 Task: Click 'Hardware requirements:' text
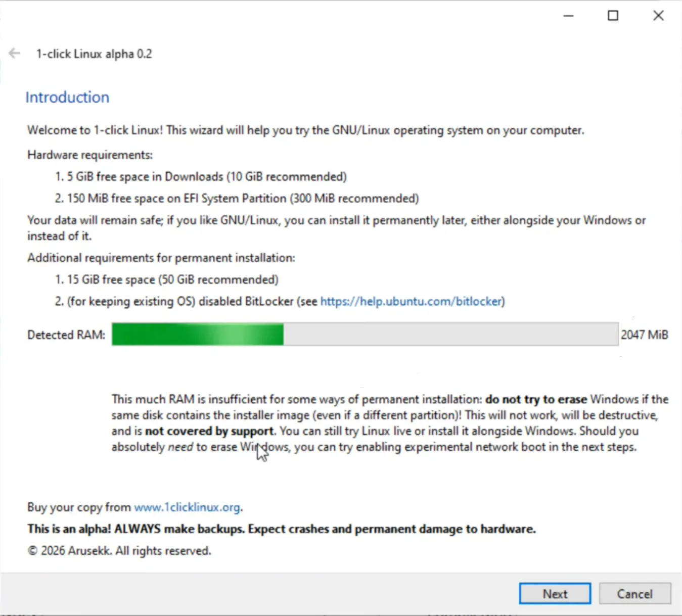(90, 155)
